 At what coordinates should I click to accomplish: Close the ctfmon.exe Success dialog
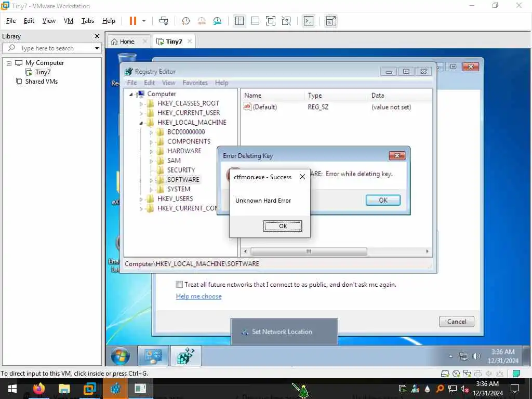(x=302, y=177)
